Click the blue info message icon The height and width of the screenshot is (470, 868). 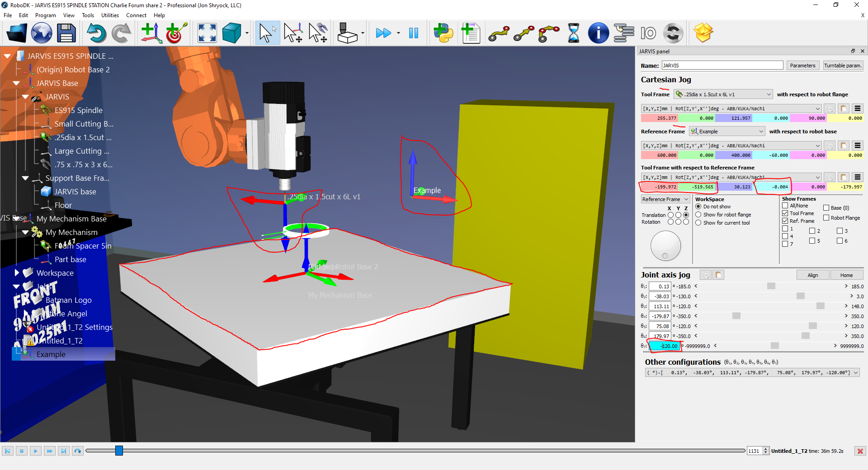click(598, 33)
